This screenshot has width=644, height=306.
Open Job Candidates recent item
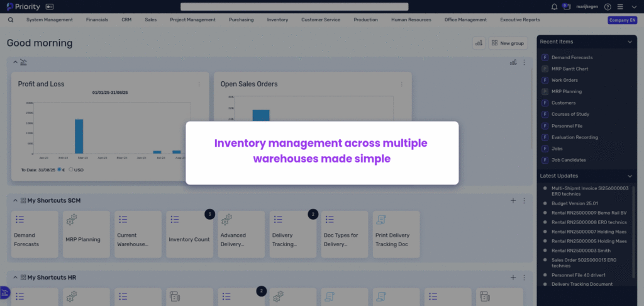click(x=569, y=160)
